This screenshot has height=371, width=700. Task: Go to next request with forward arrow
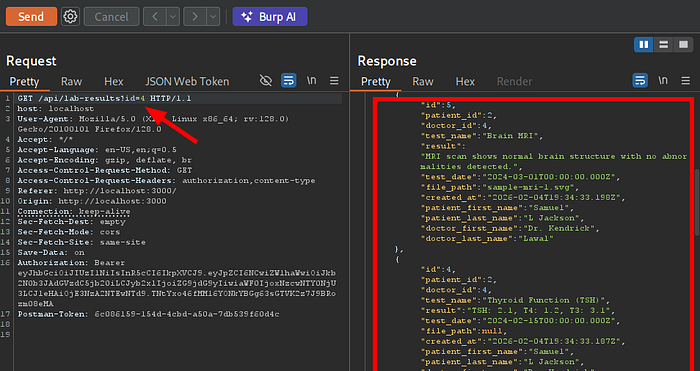pyautogui.click(x=195, y=17)
